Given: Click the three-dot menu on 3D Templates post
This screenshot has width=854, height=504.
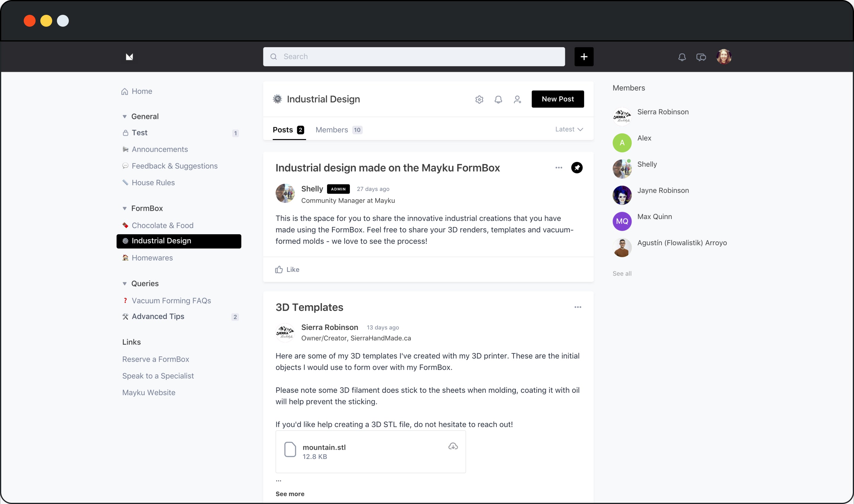Looking at the screenshot, I should [577, 307].
